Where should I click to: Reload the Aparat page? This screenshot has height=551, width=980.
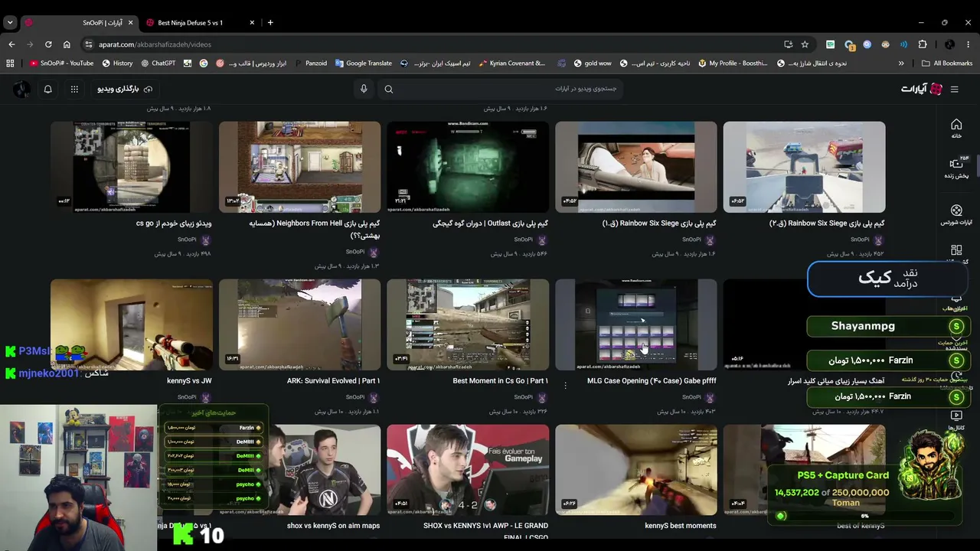[x=48, y=44]
